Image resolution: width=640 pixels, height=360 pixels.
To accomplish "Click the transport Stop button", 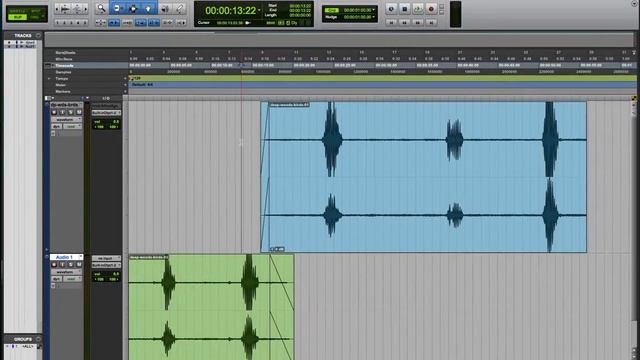I will pos(404,9).
